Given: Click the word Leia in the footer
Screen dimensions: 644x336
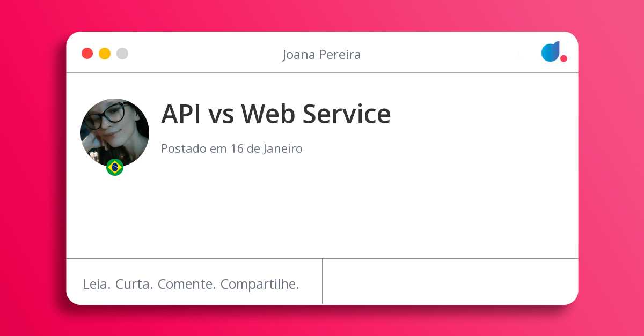Looking at the screenshot, I should [x=97, y=284].
